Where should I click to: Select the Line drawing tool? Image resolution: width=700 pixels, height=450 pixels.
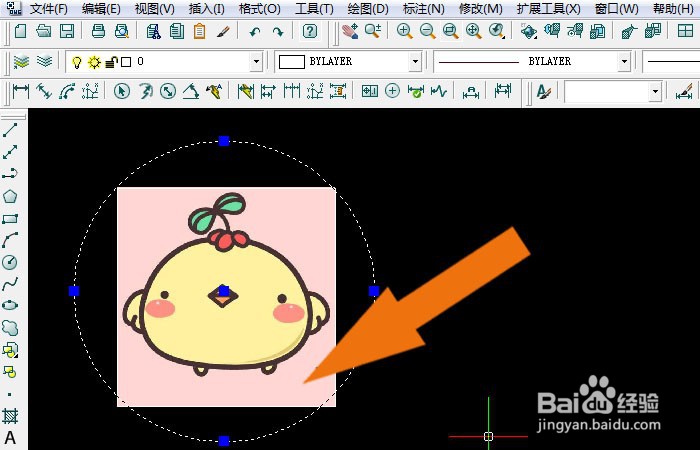point(10,130)
